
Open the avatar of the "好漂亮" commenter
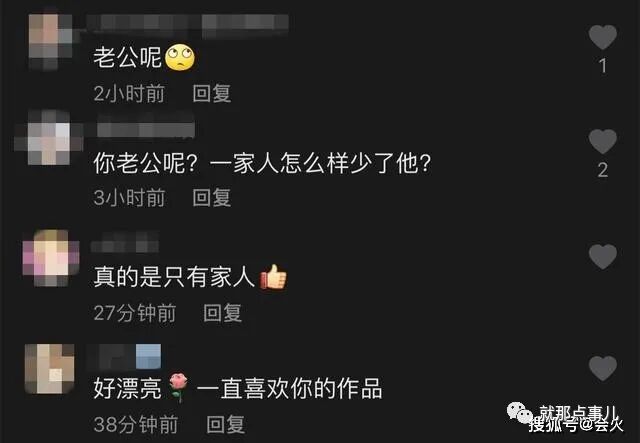click(50, 369)
